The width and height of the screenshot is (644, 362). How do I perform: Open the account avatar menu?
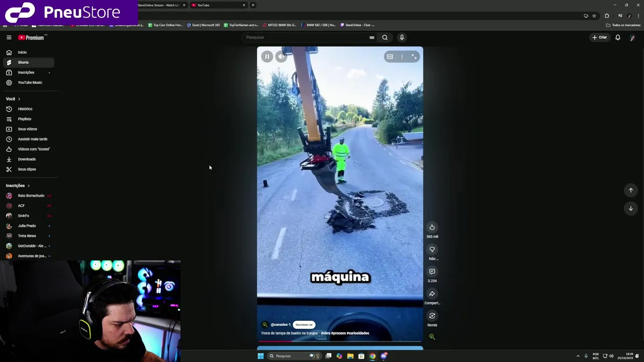pyautogui.click(x=632, y=38)
